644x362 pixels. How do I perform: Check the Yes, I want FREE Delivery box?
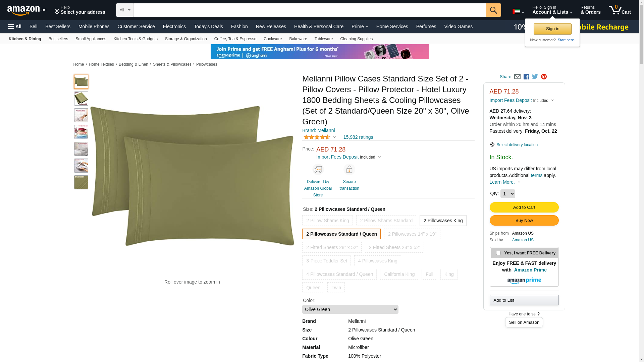click(498, 253)
